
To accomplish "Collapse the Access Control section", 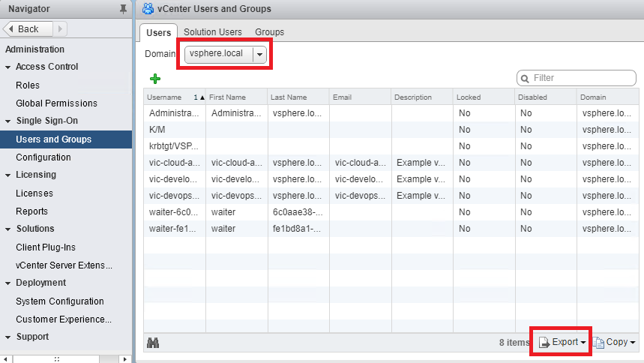I will pyautogui.click(x=7, y=67).
